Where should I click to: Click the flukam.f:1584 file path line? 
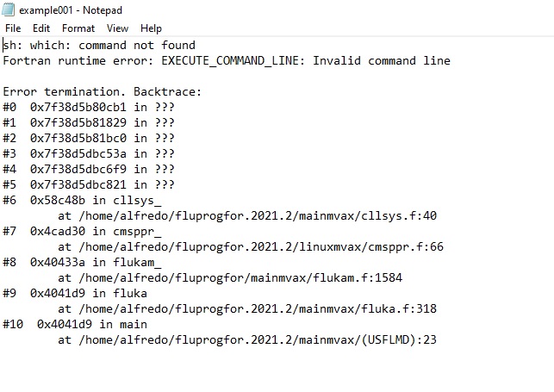point(230,278)
